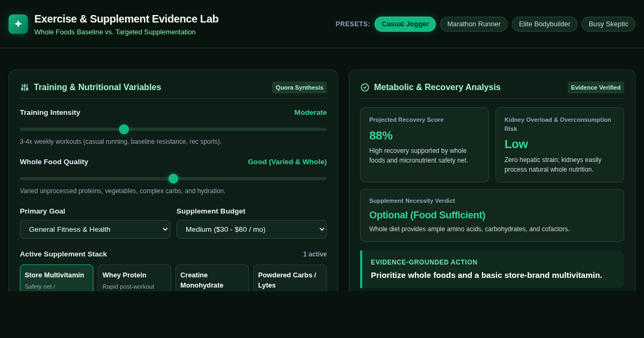Toggle the Creatine Monohydrate supplement card
Screen dimensions: 644x338
[x=212, y=278]
